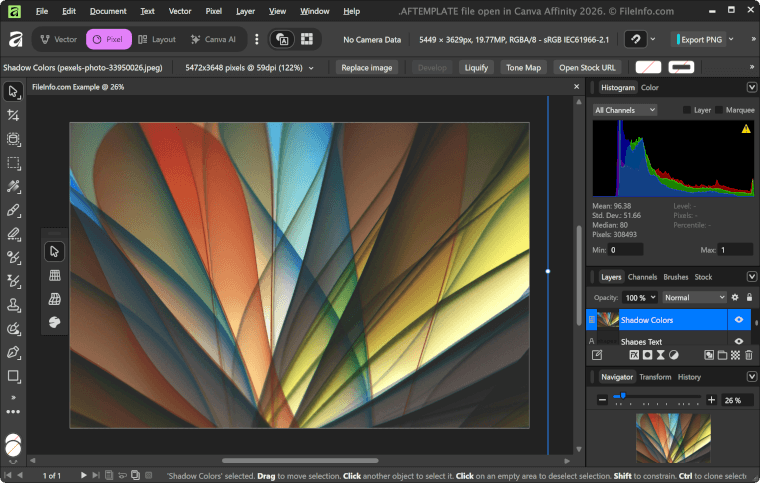The width and height of the screenshot is (760, 483).
Task: Add a mask layer in Layers panel
Action: click(x=647, y=355)
